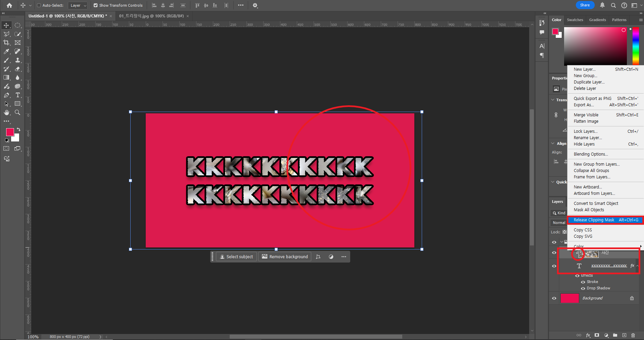Collapse the layer group arrow

(x=561, y=242)
